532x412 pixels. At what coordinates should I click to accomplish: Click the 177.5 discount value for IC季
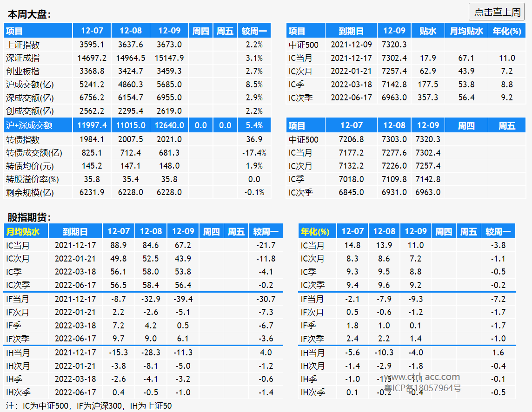click(x=428, y=85)
